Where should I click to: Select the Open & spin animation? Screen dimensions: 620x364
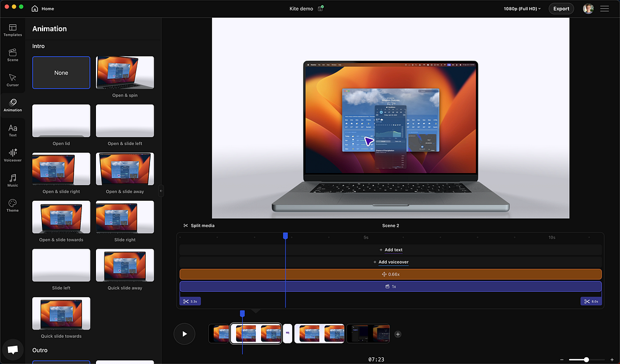125,73
